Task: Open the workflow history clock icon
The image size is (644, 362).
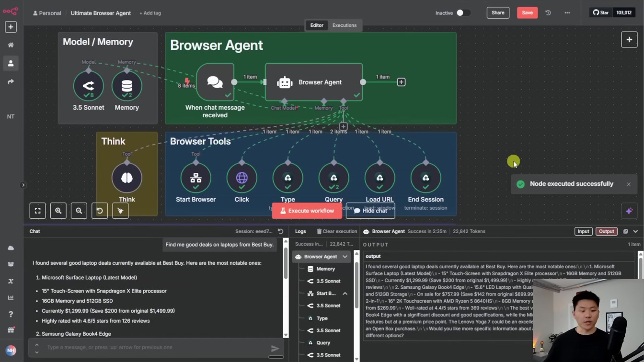Action: [x=548, y=13]
